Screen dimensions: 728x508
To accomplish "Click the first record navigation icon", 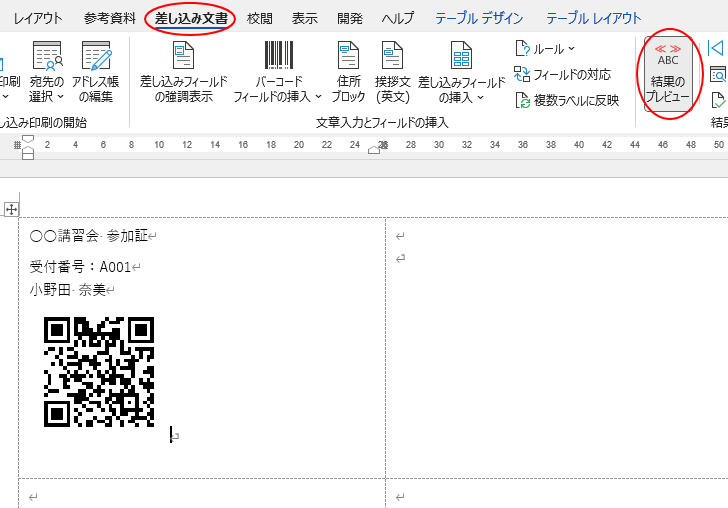I will pyautogui.click(x=716, y=48).
